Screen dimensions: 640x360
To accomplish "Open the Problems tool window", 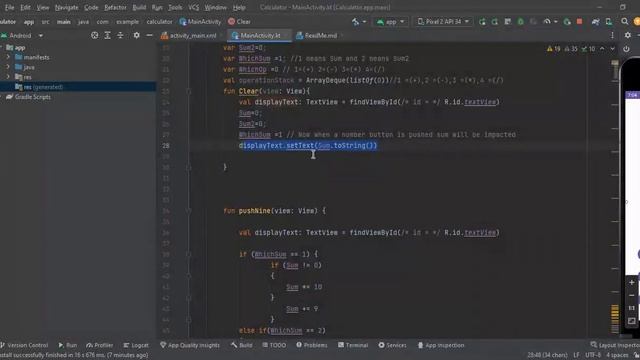I will pyautogui.click(x=312, y=345).
